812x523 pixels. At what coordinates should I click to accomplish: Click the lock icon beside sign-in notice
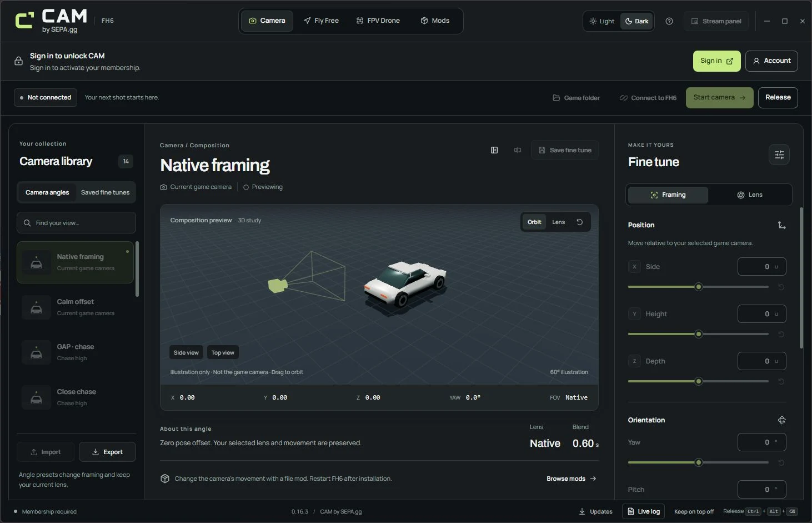19,61
